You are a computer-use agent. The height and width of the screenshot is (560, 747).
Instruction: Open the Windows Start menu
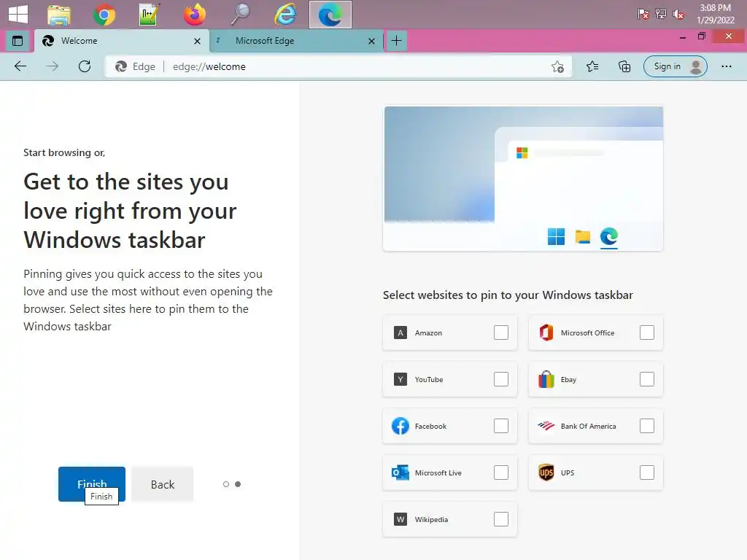(18, 14)
